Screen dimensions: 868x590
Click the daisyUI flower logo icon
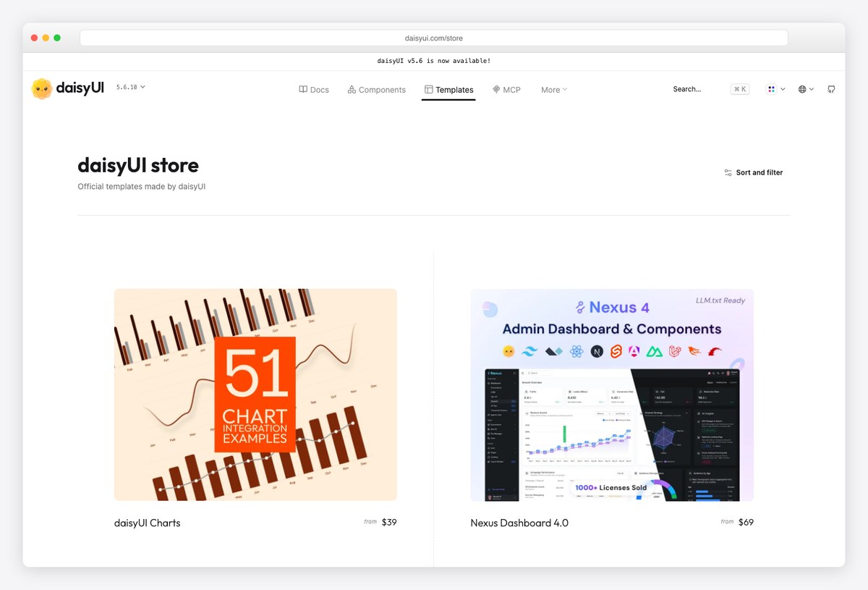point(42,88)
